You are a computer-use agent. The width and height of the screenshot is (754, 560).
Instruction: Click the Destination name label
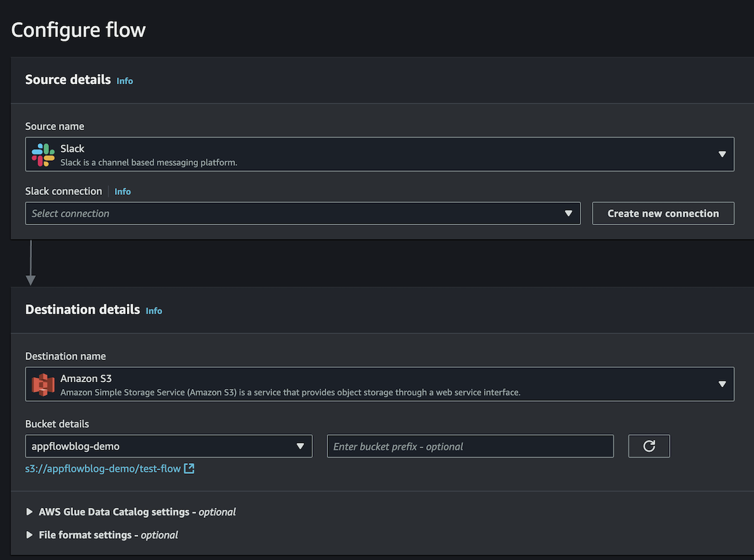click(x=65, y=356)
